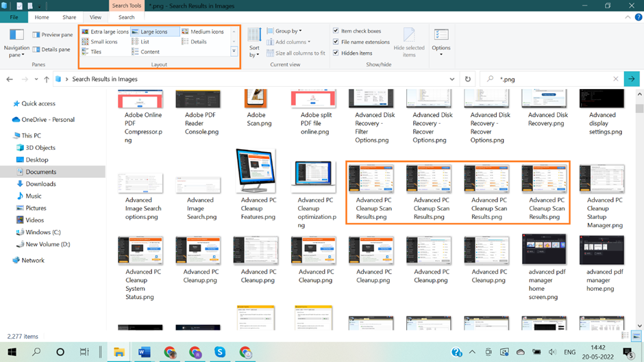Screen dimensions: 644x362
Task: Open recent locations dropdown arrow
Action: (36, 79)
